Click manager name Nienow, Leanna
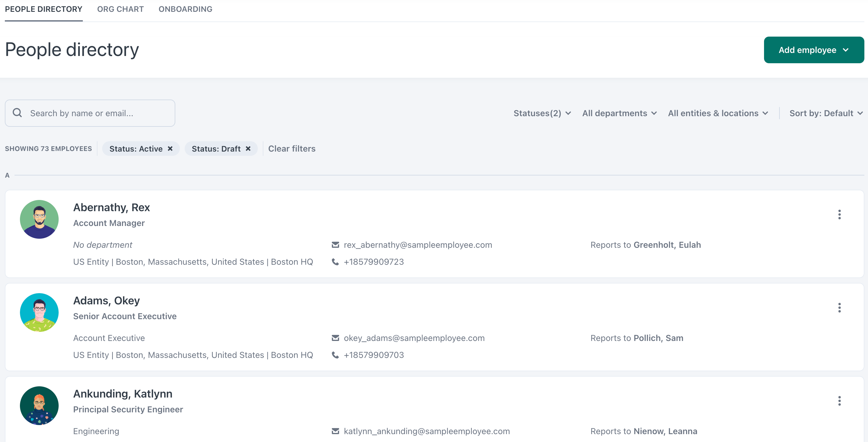Viewport: 868px width, 442px height. [x=665, y=431]
